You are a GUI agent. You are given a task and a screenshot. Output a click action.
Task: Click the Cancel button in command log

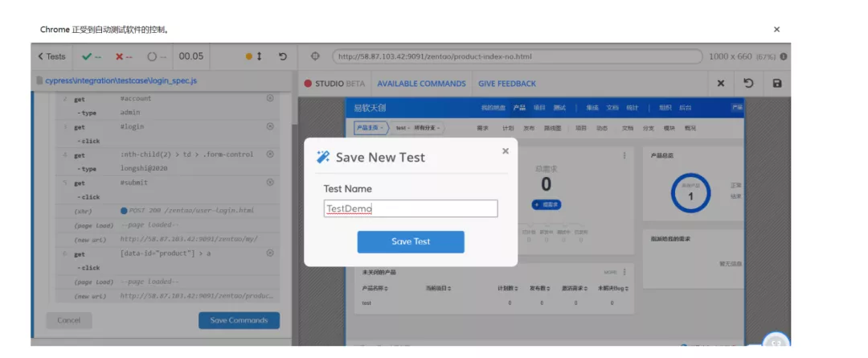click(68, 320)
